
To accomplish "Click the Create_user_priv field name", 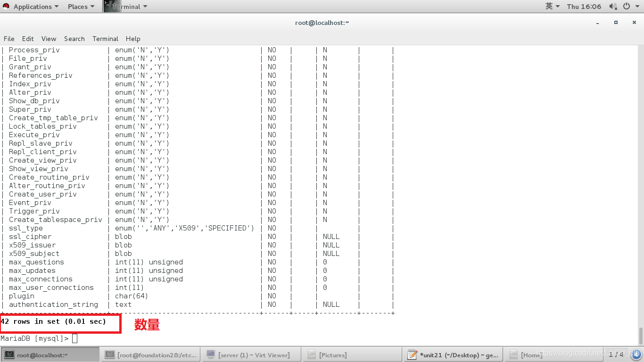I will 42,194.
